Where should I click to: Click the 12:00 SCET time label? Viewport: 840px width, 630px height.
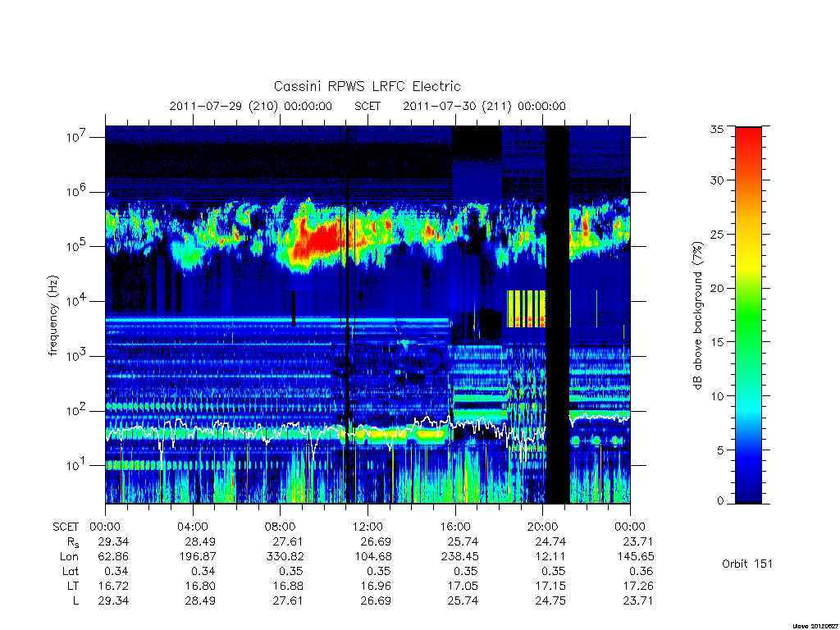(x=367, y=527)
